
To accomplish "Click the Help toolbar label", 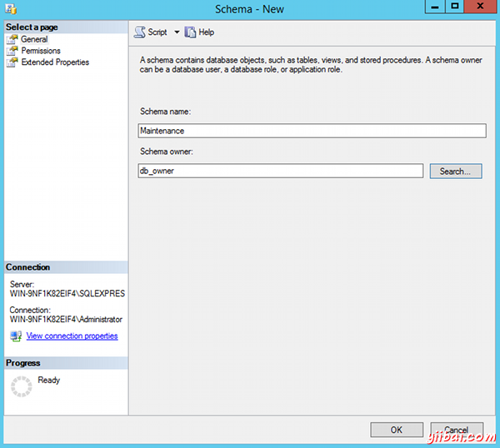I will (x=207, y=32).
